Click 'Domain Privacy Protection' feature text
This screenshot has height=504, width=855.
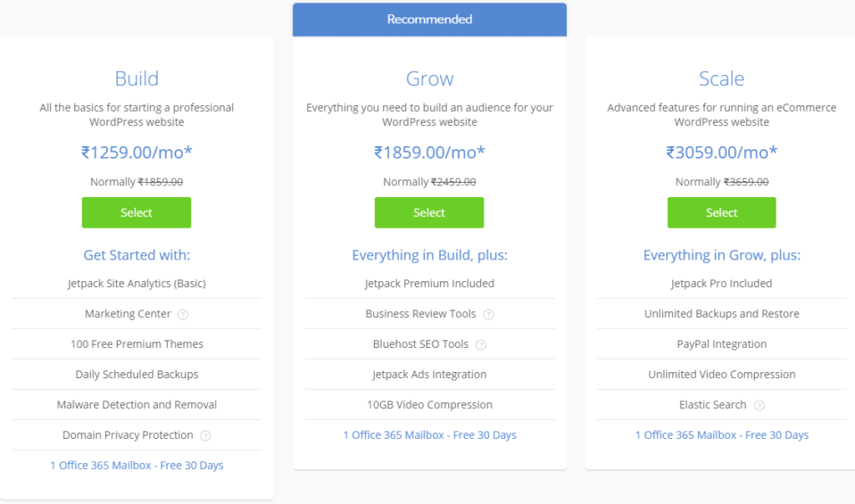pos(128,435)
